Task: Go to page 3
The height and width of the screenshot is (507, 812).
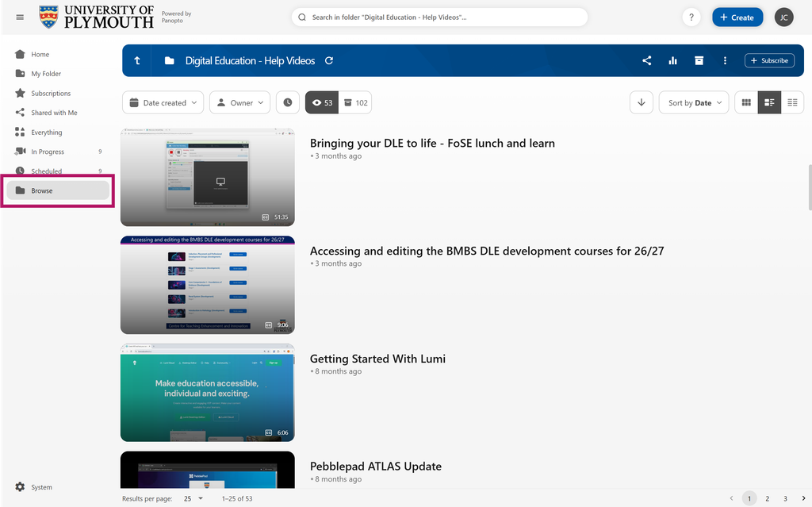Action: tap(785, 498)
